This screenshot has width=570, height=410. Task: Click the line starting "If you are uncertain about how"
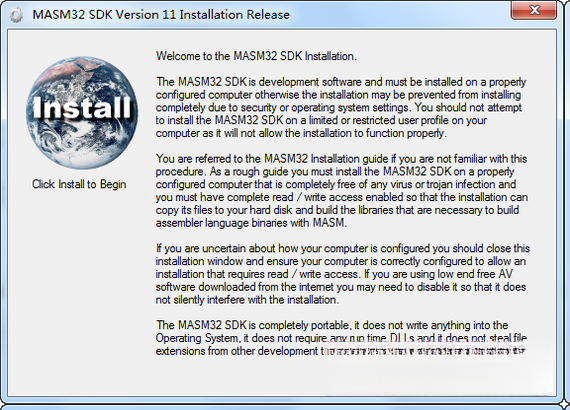coord(343,249)
